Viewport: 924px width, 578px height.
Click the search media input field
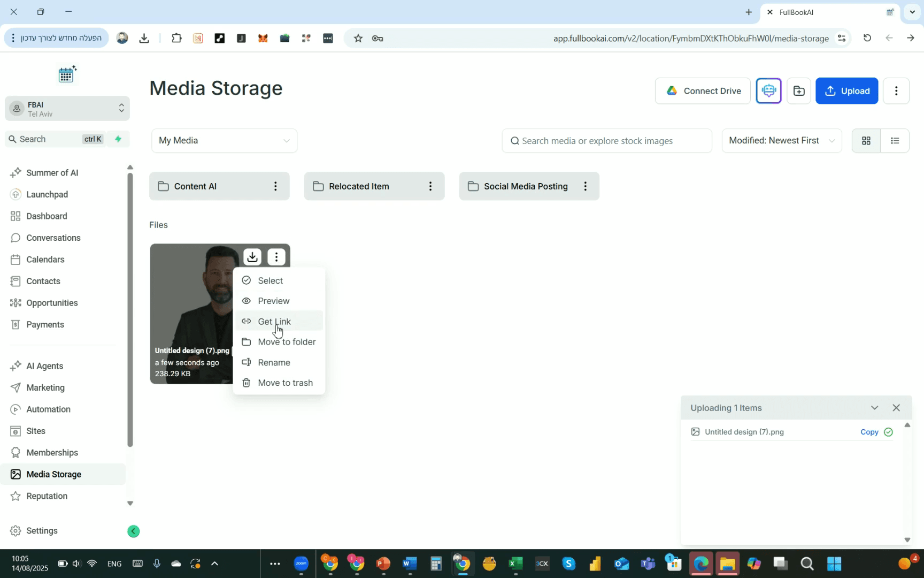pos(607,141)
